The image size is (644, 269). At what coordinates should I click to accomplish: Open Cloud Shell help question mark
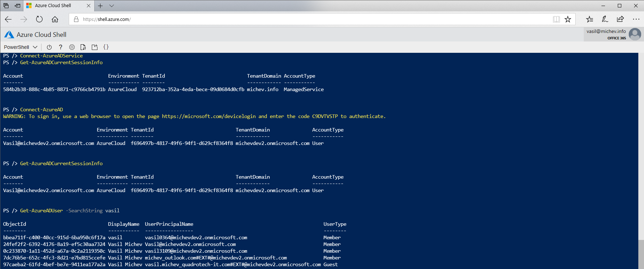[x=61, y=47]
